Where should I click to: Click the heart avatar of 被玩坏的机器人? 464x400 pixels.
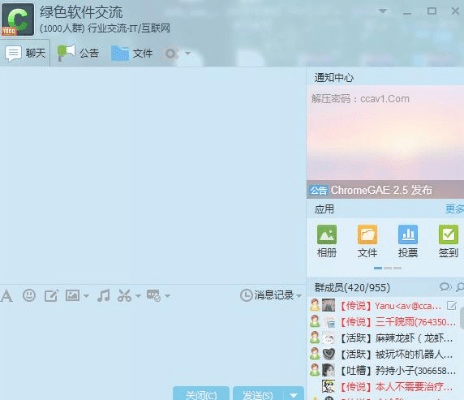[x=328, y=354]
